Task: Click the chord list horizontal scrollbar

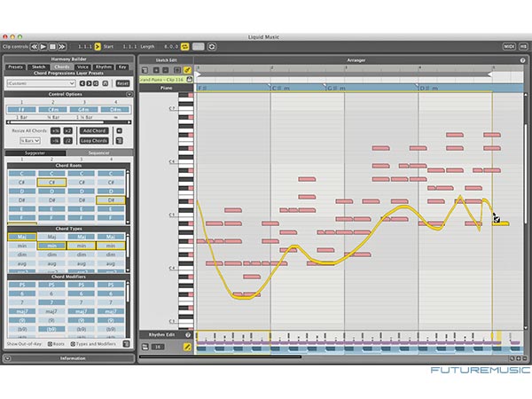Action: tap(68, 122)
